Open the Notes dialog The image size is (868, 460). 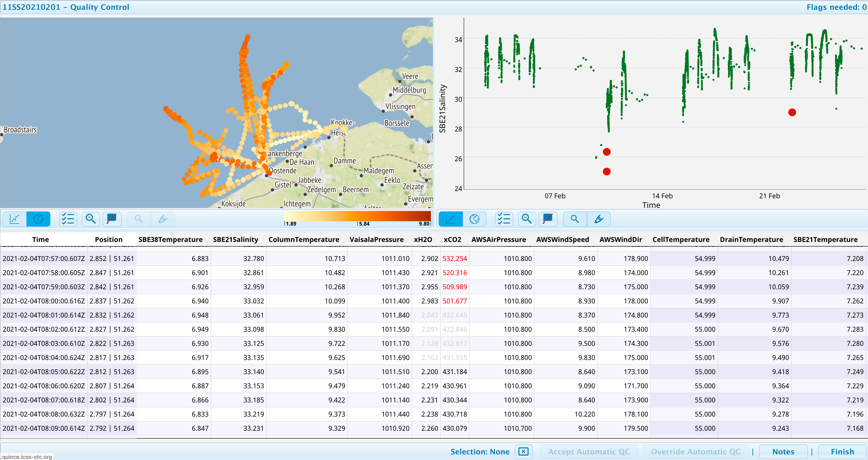tap(783, 452)
